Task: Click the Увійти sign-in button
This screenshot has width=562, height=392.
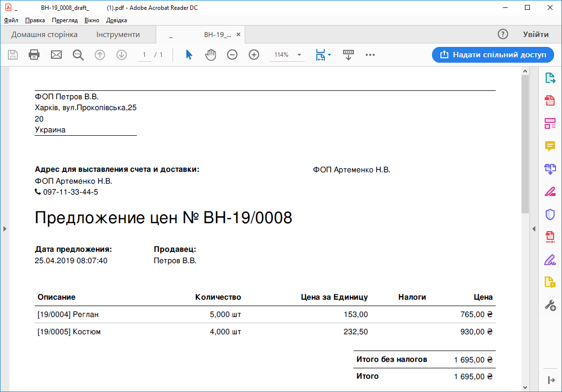Action: coord(536,35)
